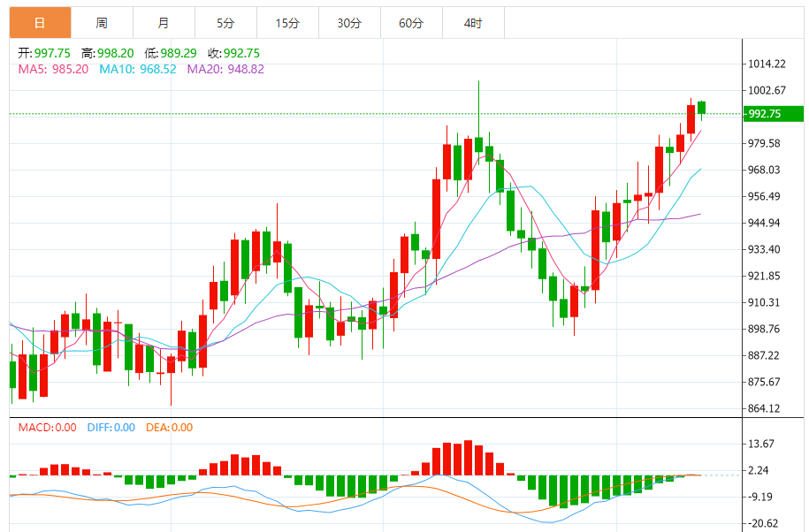
Task: Click the MA5: 985.20 indicator label
Action: (x=53, y=69)
